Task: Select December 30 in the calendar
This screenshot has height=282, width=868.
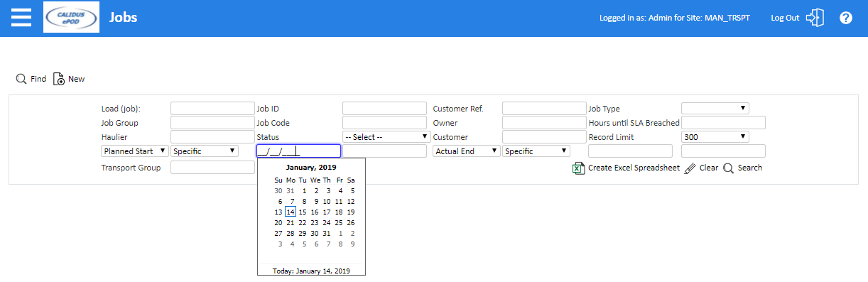Action: pyautogui.click(x=279, y=190)
